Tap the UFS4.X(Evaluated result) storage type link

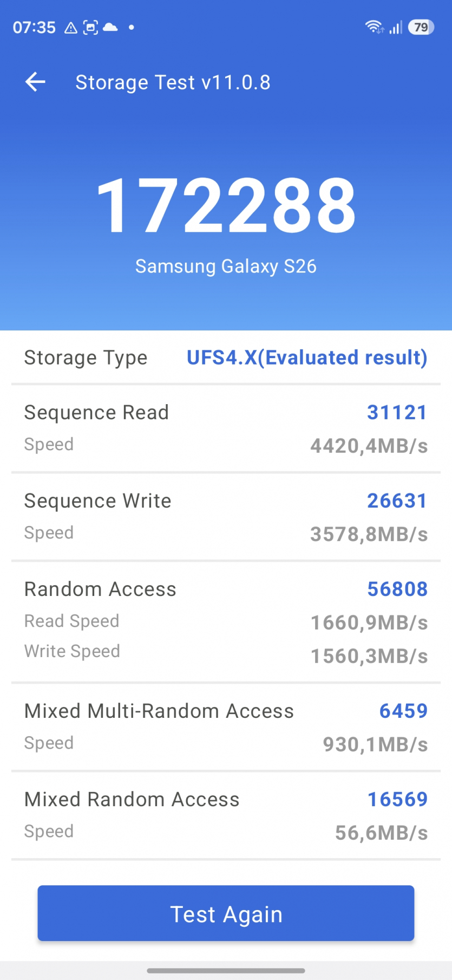(307, 358)
